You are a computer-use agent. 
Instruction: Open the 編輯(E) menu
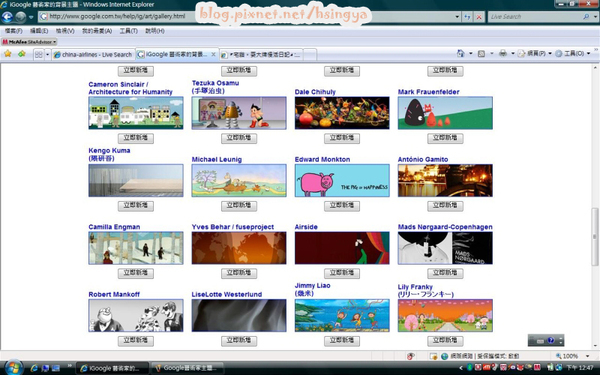[x=39, y=31]
